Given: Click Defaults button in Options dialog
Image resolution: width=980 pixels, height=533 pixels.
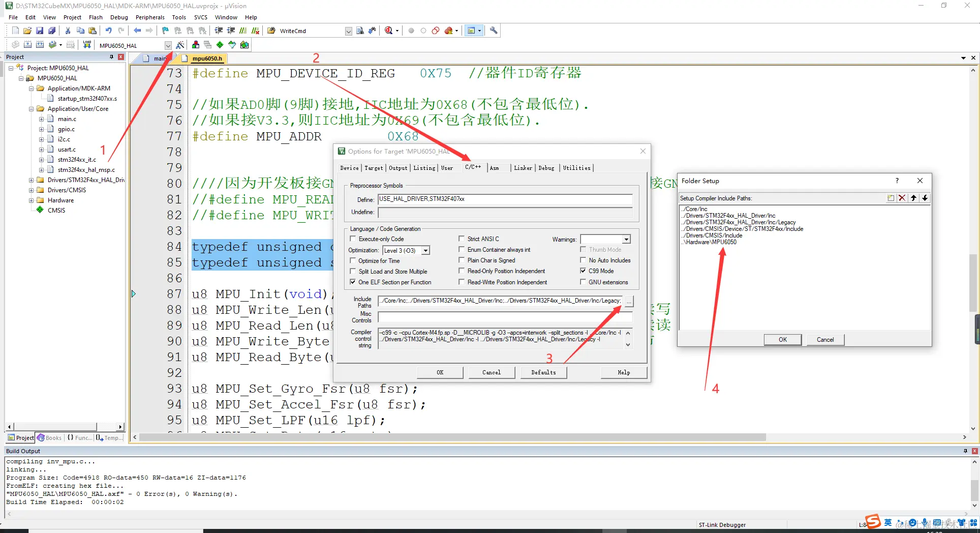Looking at the screenshot, I should [543, 372].
